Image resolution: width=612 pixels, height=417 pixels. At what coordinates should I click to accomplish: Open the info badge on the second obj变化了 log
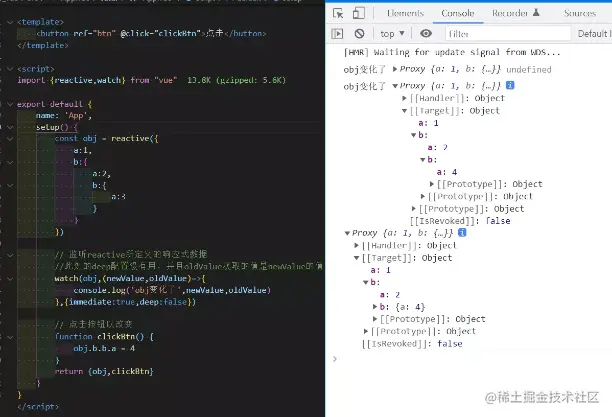coord(510,85)
